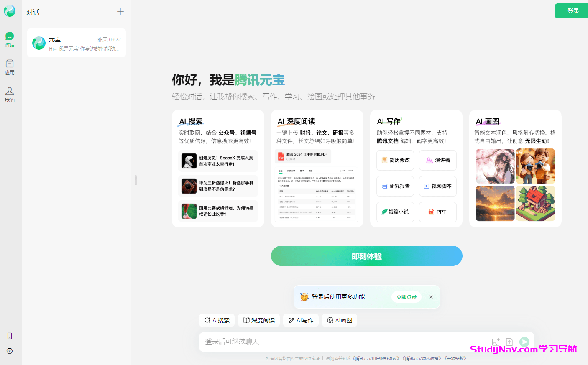Screen dimensions: 588x365
Task: Click the AI 搜索 card heading
Action: (x=191, y=121)
